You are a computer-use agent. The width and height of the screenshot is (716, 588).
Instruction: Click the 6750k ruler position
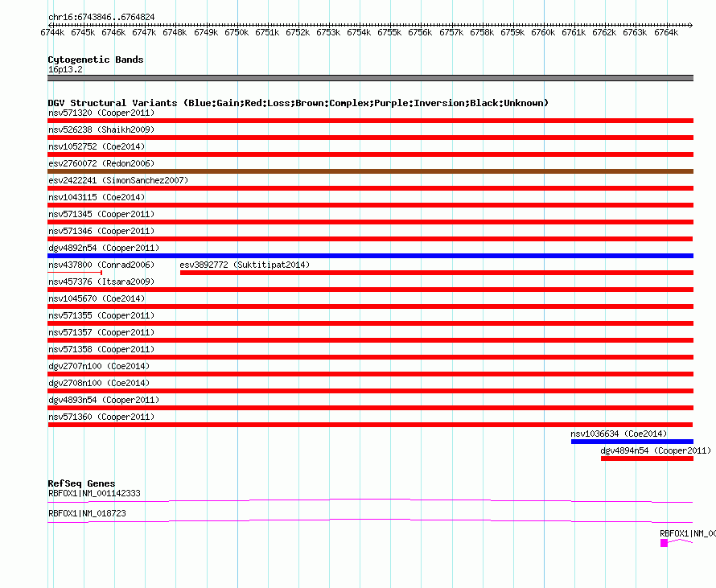point(237,32)
